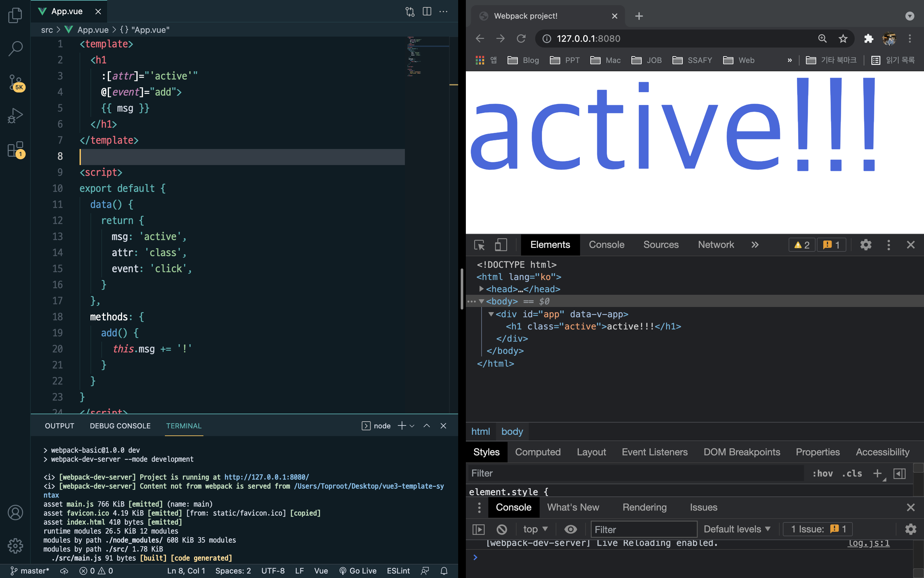Open terminal launch profile dropdown arrow
Viewport: 924px width, 578px height.
[412, 426]
